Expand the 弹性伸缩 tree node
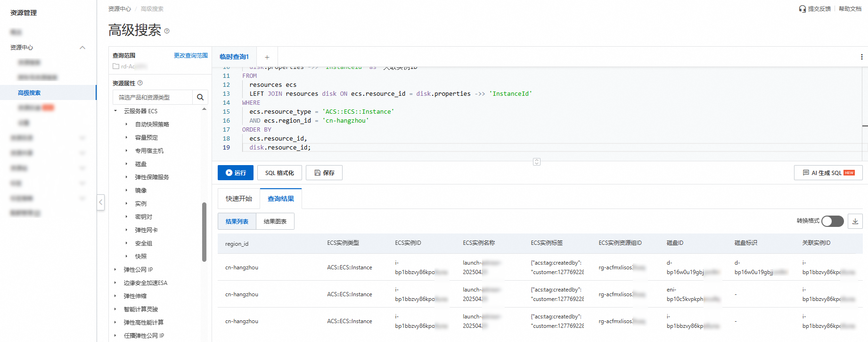The width and height of the screenshot is (868, 342). (x=115, y=296)
